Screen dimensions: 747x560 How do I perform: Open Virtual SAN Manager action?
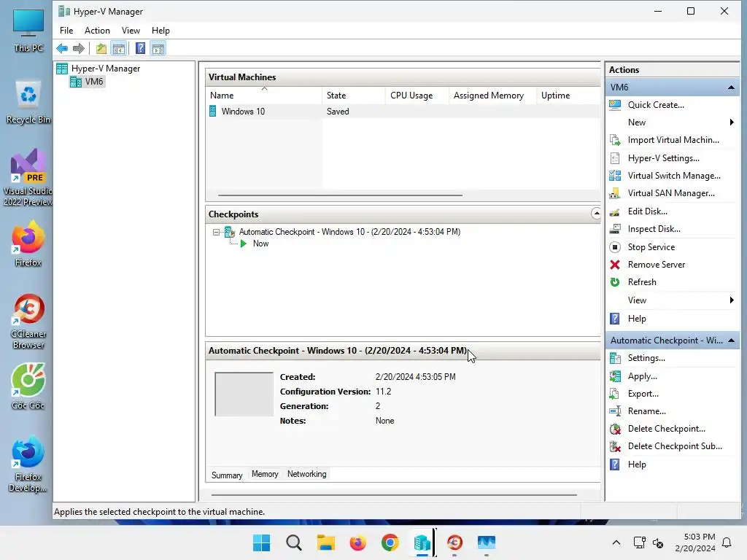coord(671,193)
